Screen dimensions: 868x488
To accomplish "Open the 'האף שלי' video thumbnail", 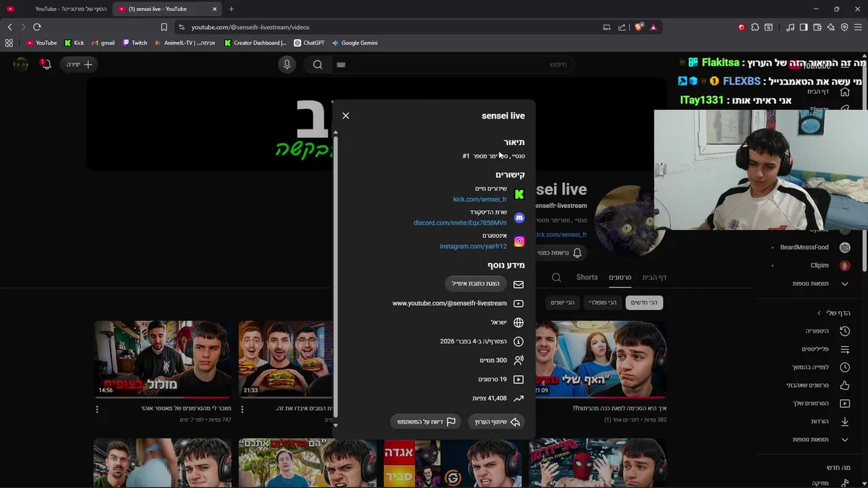I will click(601, 359).
